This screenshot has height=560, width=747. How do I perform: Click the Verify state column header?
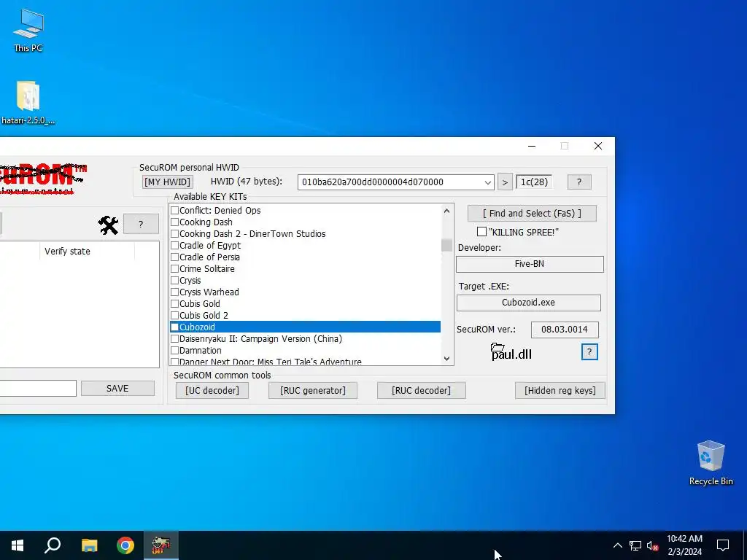[x=87, y=251]
